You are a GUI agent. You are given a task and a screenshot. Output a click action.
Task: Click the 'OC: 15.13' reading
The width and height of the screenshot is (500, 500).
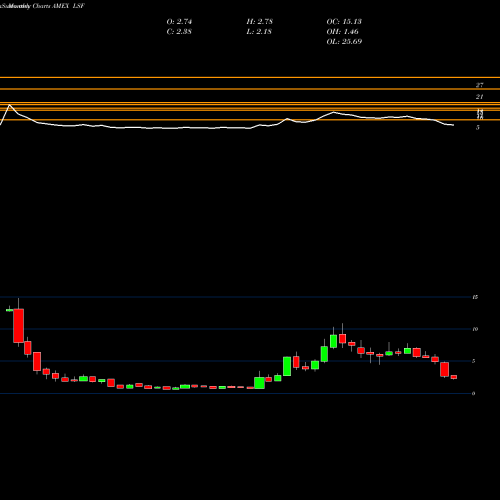344,21
